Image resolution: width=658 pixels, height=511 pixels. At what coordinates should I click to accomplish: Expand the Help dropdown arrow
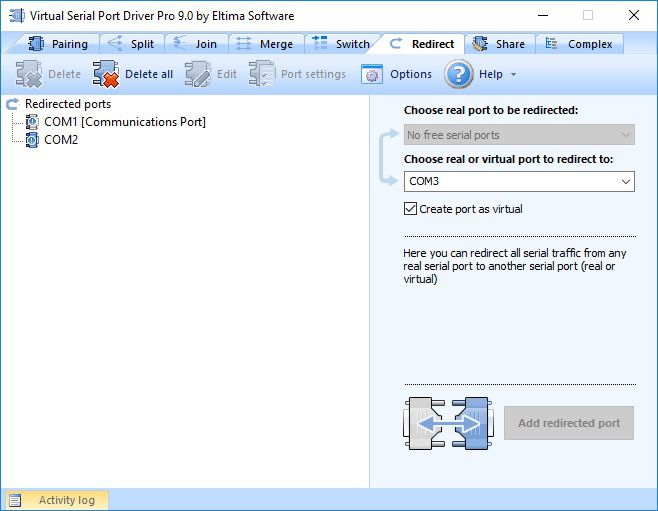click(513, 75)
